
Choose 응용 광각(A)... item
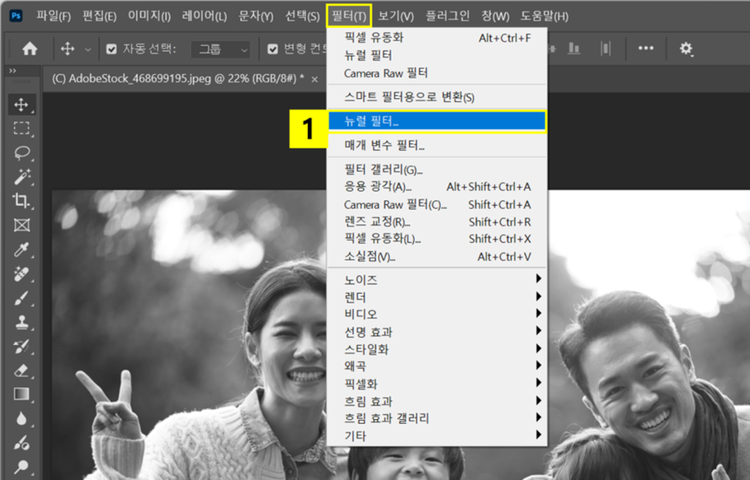pos(437,186)
